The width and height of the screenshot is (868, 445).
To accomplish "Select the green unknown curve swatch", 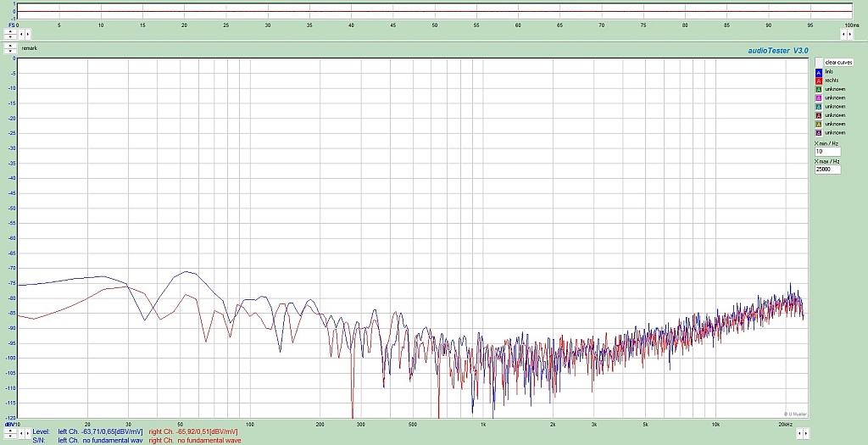I will 819,89.
